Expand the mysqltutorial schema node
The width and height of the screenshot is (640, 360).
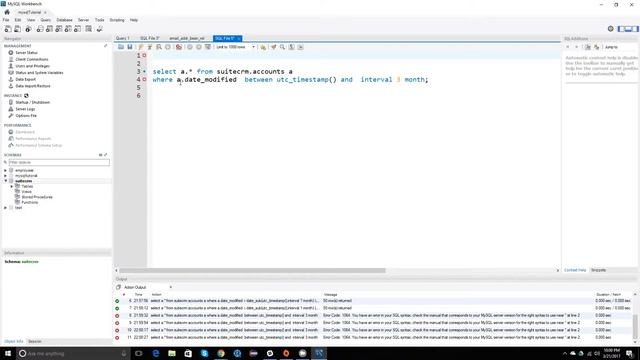click(x=5, y=176)
